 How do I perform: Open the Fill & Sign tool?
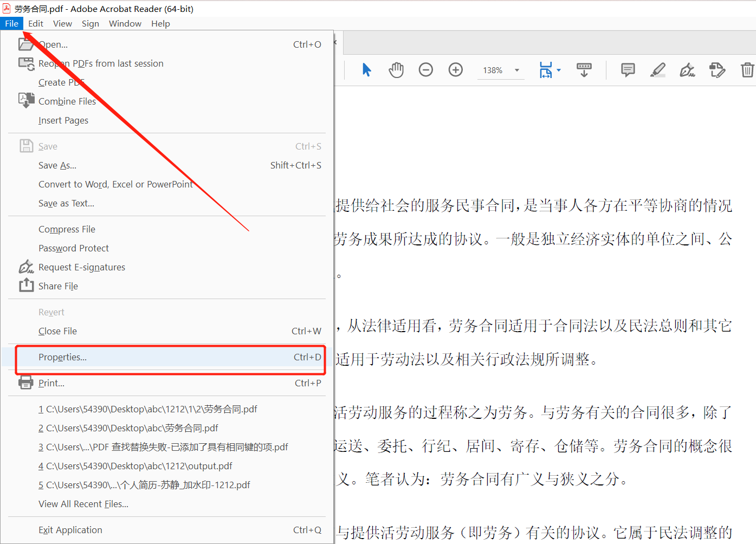click(687, 70)
